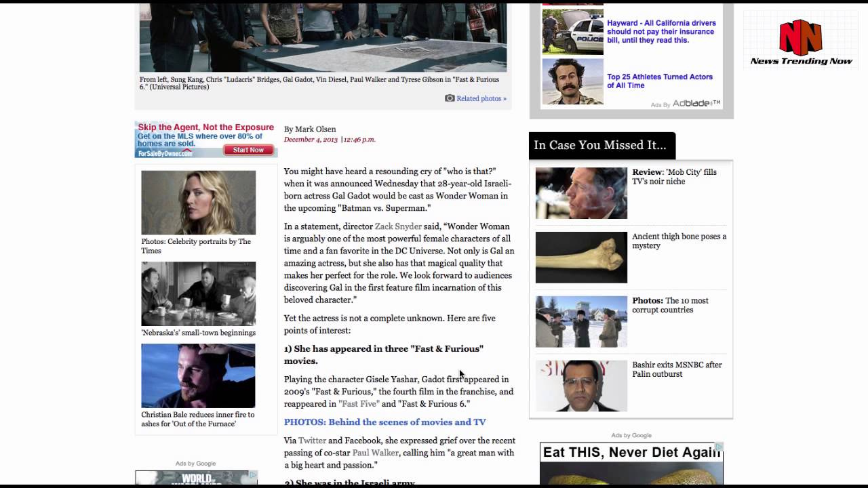
Task: Open the Related photos link
Action: [481, 98]
